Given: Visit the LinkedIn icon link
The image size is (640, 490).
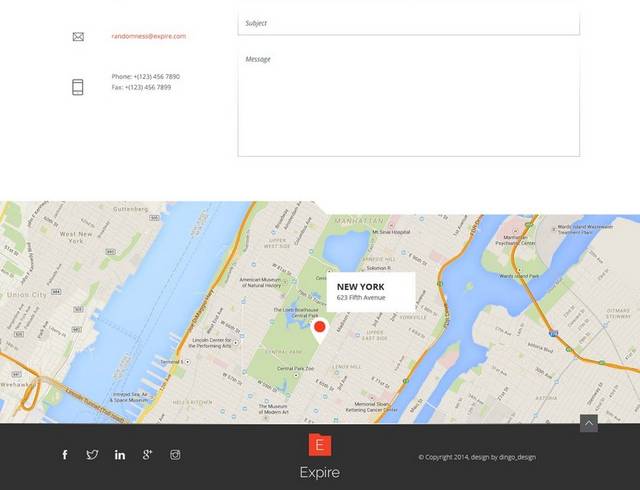Looking at the screenshot, I should click(120, 455).
